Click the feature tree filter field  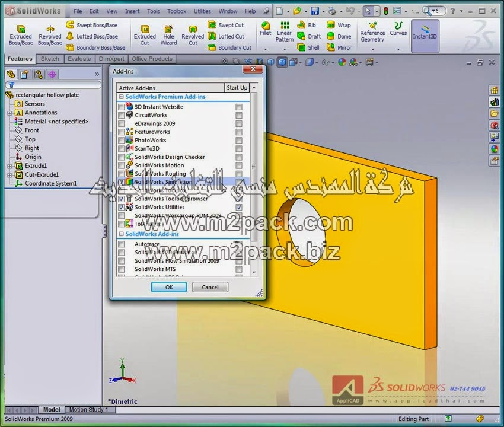pyautogui.click(x=53, y=85)
